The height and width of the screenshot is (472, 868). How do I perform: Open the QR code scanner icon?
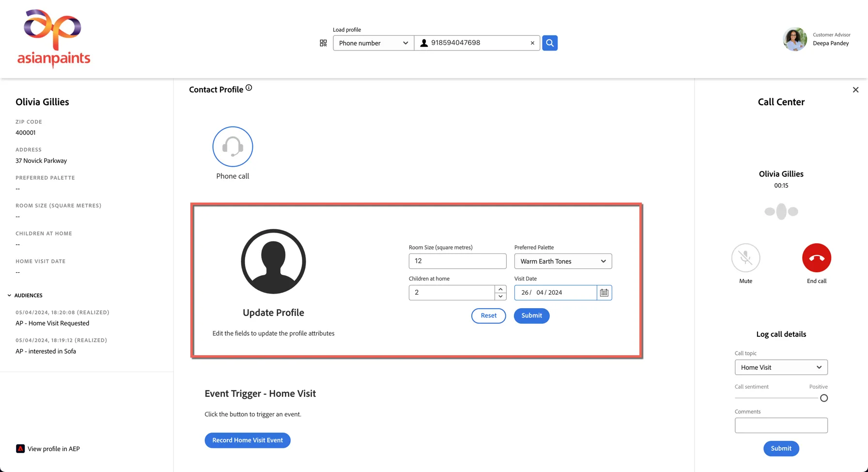[323, 43]
